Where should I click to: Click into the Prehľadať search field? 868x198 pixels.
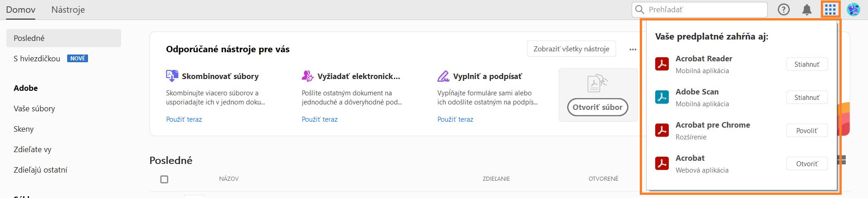tap(699, 10)
